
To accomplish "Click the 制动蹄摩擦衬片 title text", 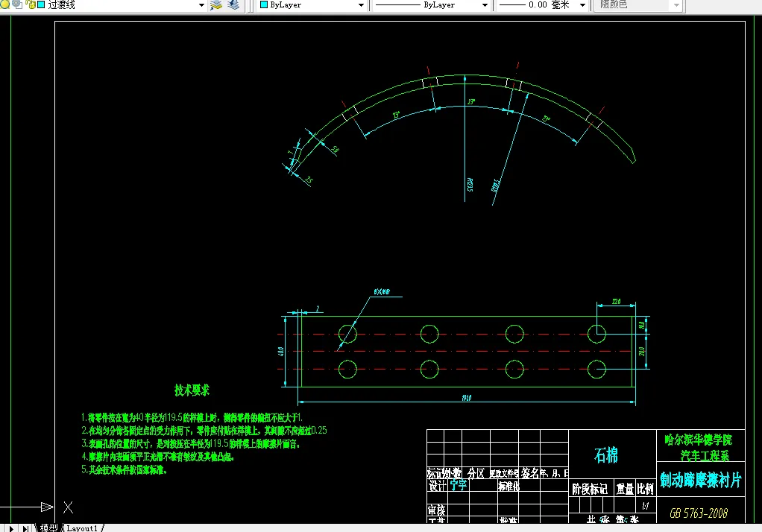I will click(700, 480).
